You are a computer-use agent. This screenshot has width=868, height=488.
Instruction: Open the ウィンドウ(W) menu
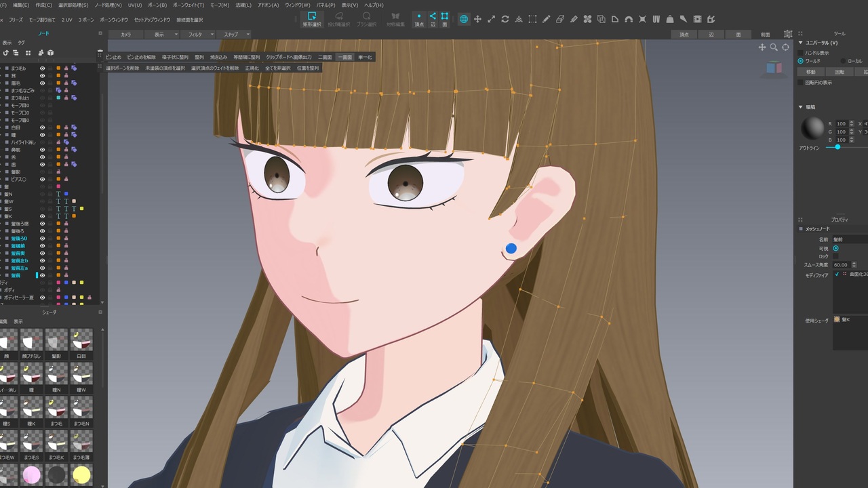(x=297, y=5)
